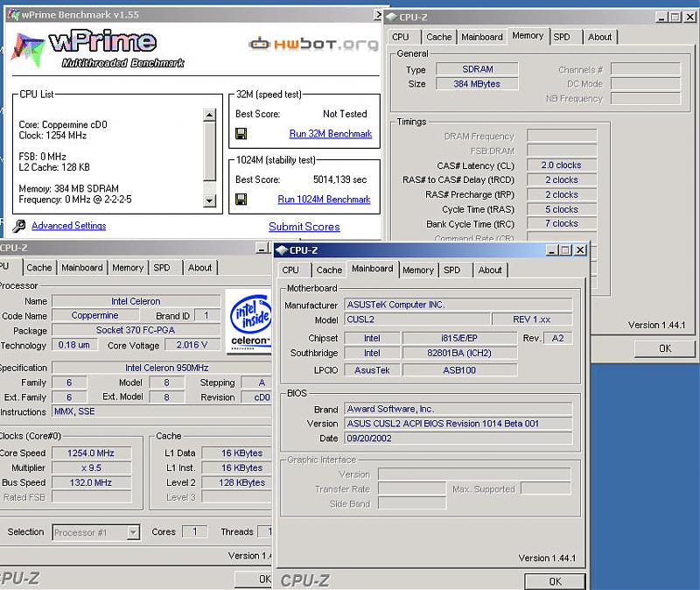Close the CPU-Z memory timings window
This screenshot has width=700, height=590.
click(x=690, y=17)
